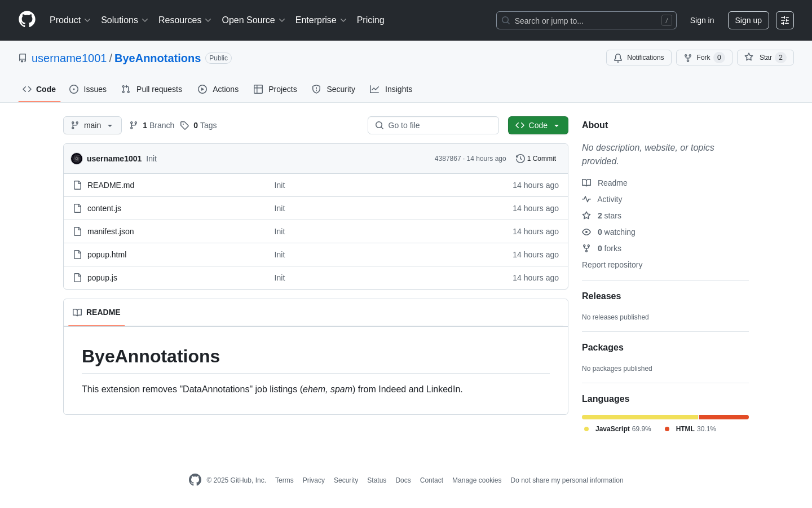Click commit hash 4387867
812x508 pixels.
pos(448,159)
